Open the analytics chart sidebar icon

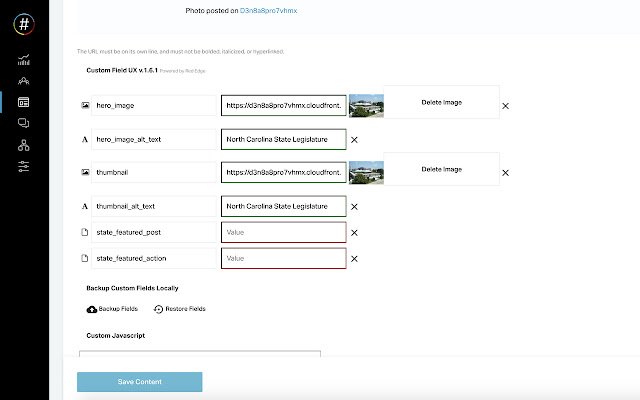coord(24,60)
